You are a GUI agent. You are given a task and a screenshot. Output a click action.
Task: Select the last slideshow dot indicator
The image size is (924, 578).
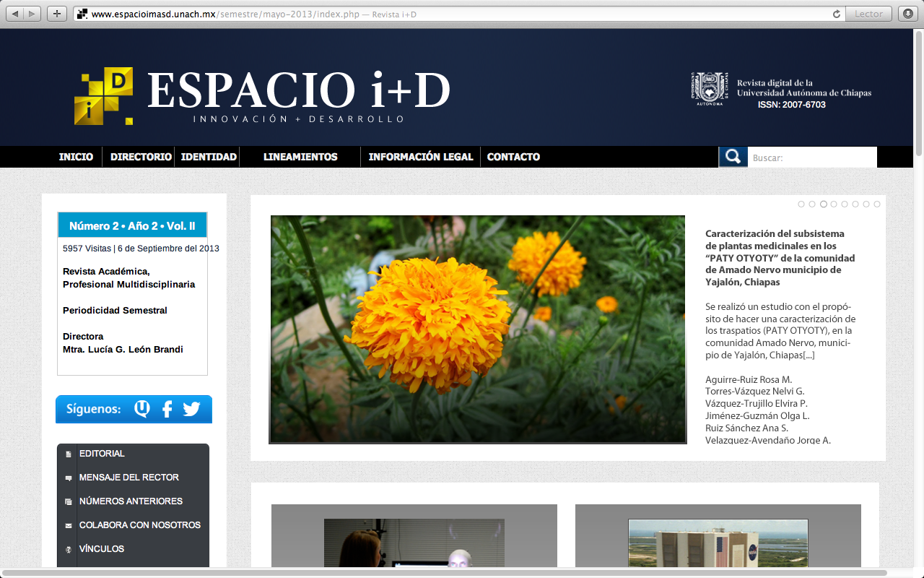click(877, 204)
